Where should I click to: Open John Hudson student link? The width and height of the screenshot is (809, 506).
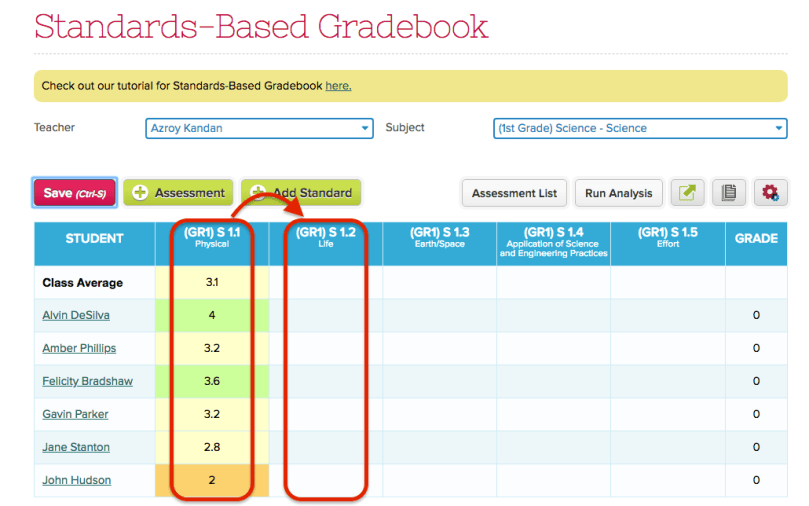tap(76, 480)
